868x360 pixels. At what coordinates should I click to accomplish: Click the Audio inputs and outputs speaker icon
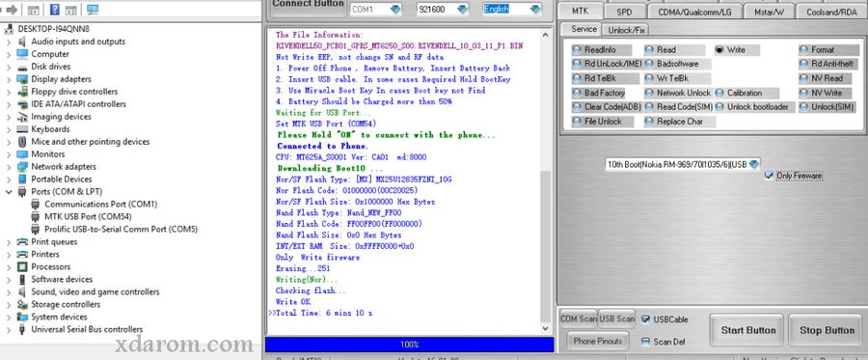pyautogui.click(x=22, y=42)
